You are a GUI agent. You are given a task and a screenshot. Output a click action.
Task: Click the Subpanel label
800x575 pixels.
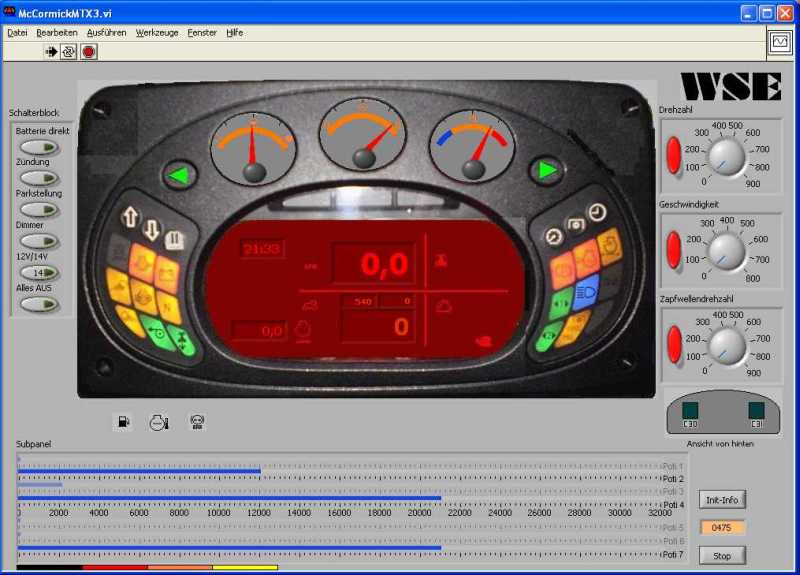(33, 444)
